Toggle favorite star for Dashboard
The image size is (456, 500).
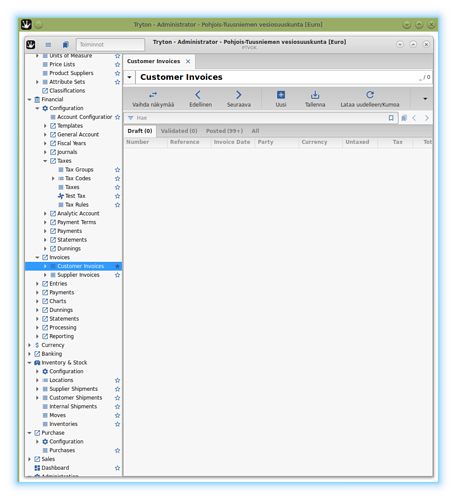[x=117, y=468]
